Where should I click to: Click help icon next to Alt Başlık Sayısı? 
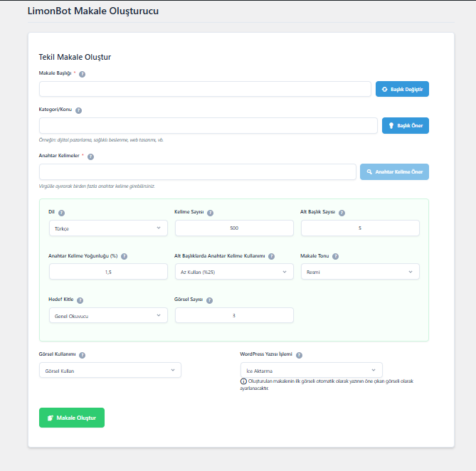342,213
